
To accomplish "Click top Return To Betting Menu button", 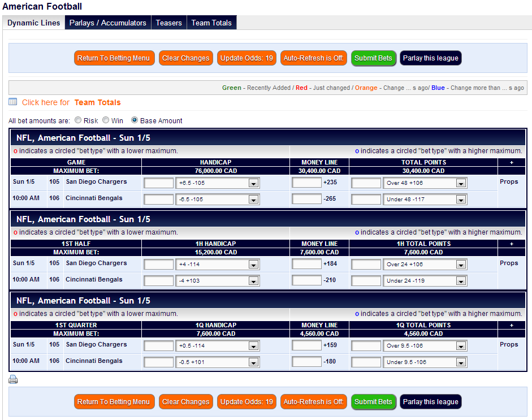I will click(x=114, y=58).
